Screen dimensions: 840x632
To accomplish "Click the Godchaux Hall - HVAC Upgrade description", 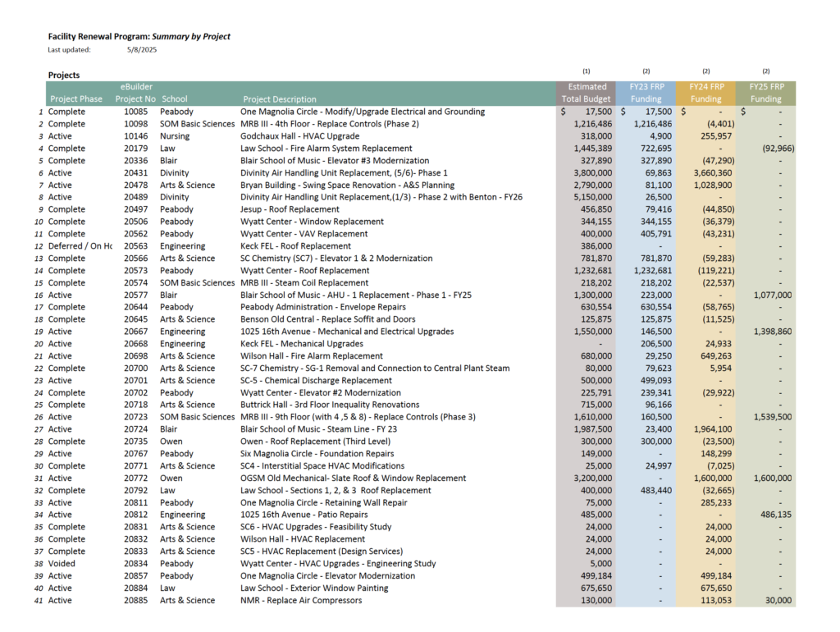I will coord(299,136).
